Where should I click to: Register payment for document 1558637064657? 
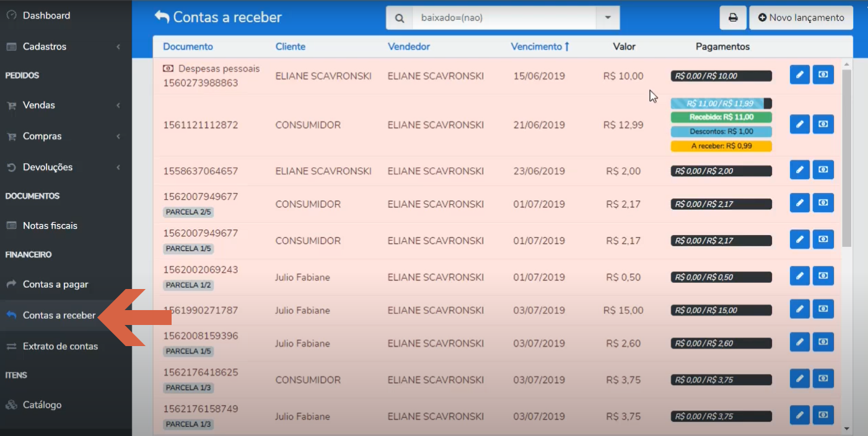click(823, 170)
